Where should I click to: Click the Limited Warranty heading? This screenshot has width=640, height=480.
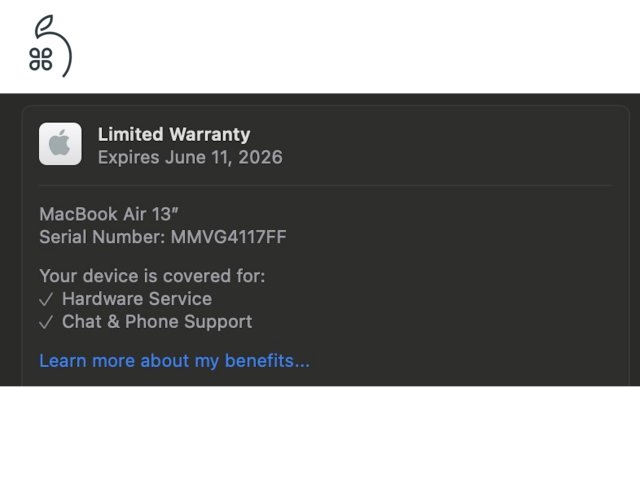click(x=174, y=134)
